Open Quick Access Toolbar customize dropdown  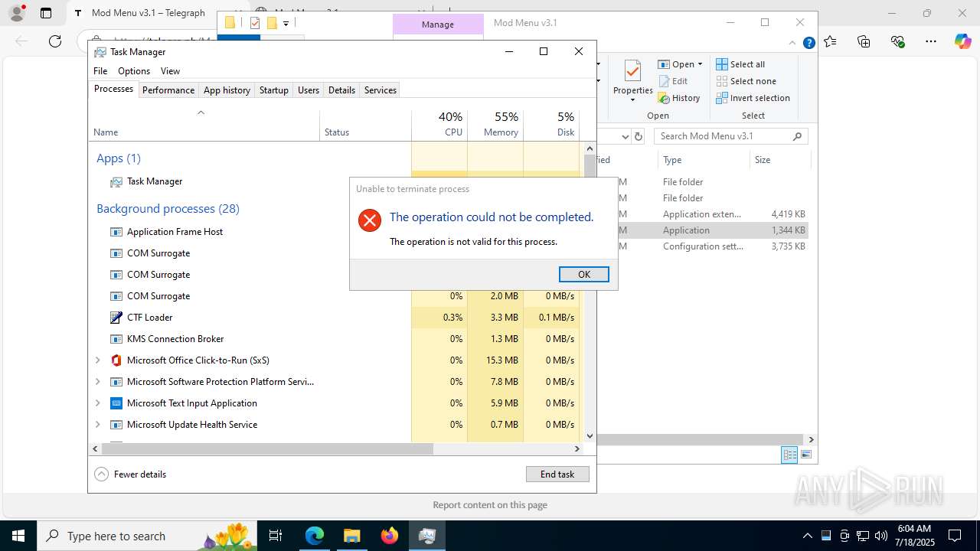[286, 24]
